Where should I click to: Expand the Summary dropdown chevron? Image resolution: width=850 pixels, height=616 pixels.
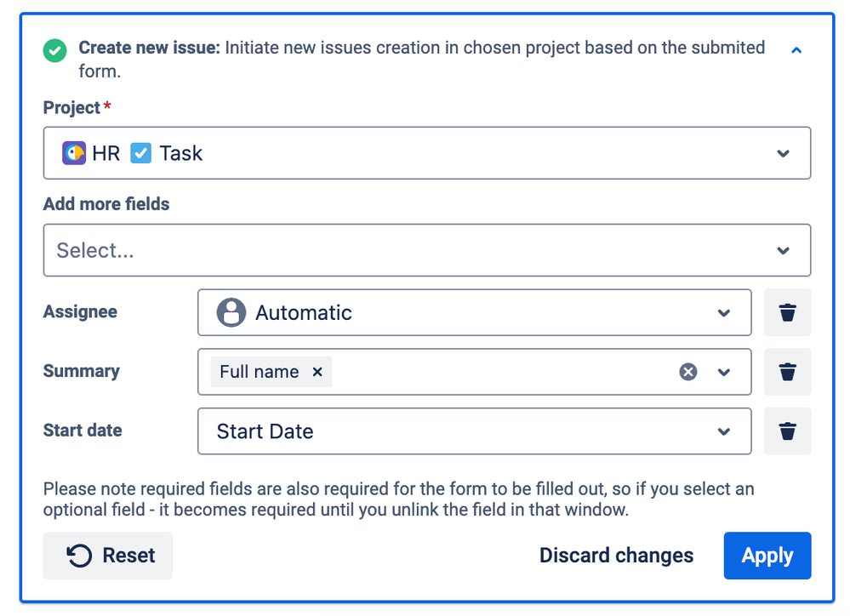click(724, 372)
